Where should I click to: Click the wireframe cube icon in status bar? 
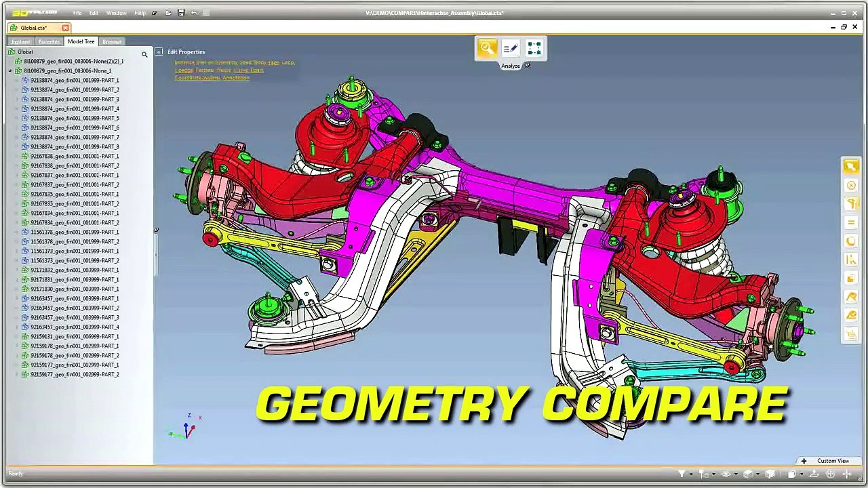pos(770,474)
